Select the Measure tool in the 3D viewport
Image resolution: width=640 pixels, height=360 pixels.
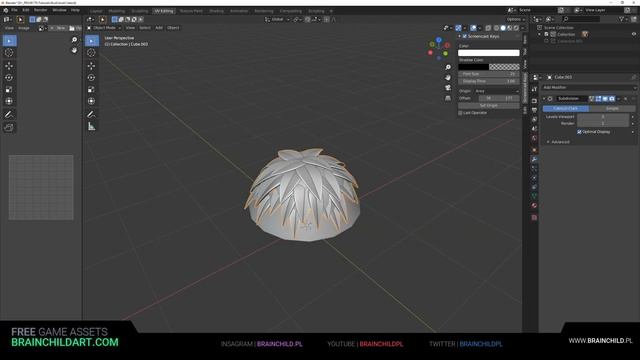[x=91, y=127]
